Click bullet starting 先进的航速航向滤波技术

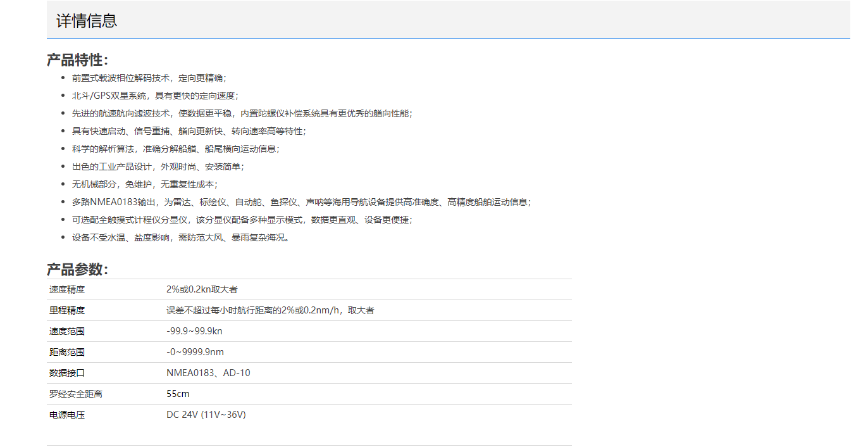click(x=242, y=113)
